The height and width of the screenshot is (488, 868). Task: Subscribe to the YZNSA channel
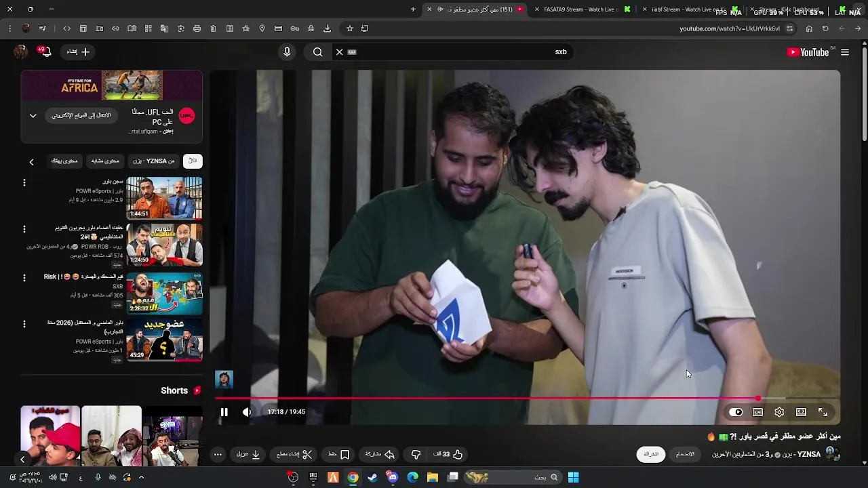pyautogui.click(x=651, y=454)
